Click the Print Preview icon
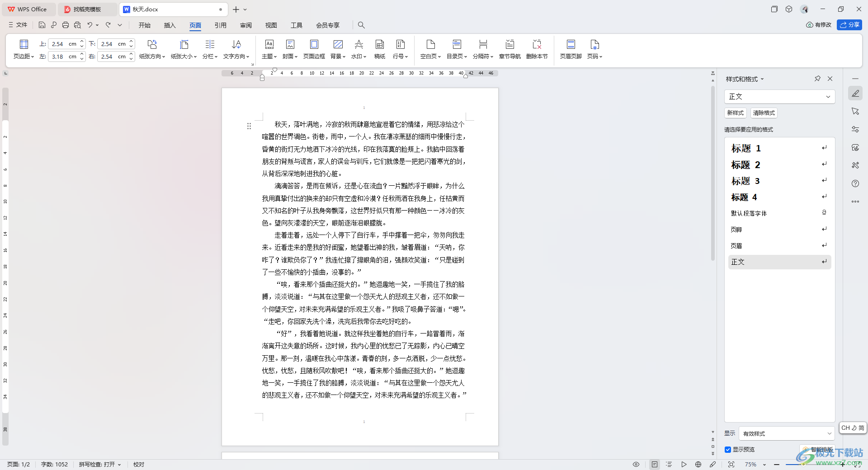868x470 pixels. [77, 25]
